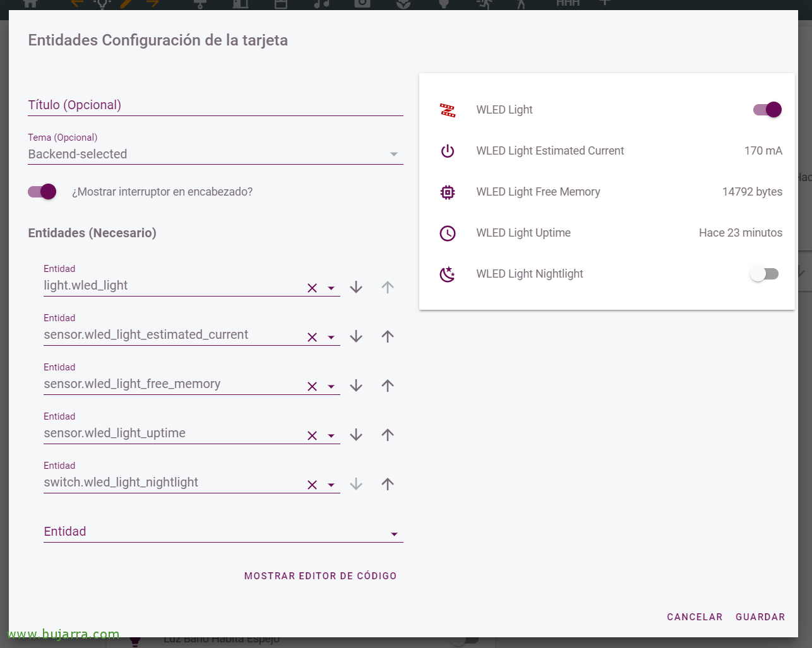
Task: Click Mostrar Editor de Código
Action: coord(320,575)
